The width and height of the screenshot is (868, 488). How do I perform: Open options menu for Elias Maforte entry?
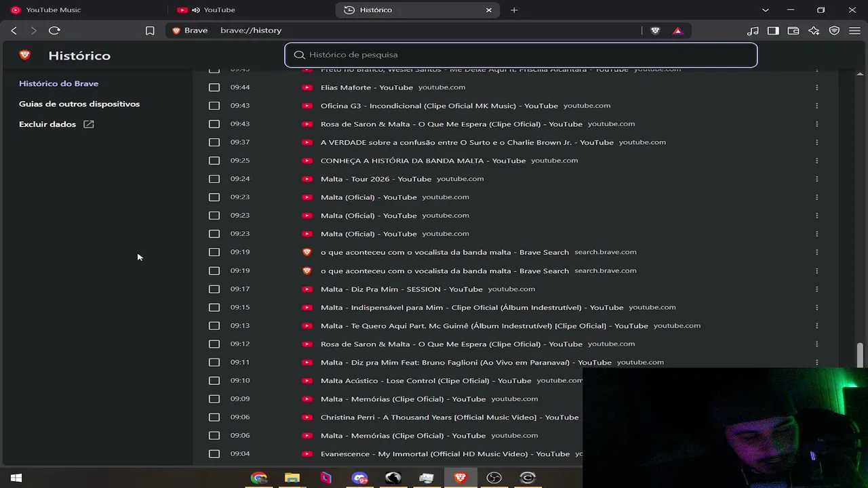click(x=816, y=87)
